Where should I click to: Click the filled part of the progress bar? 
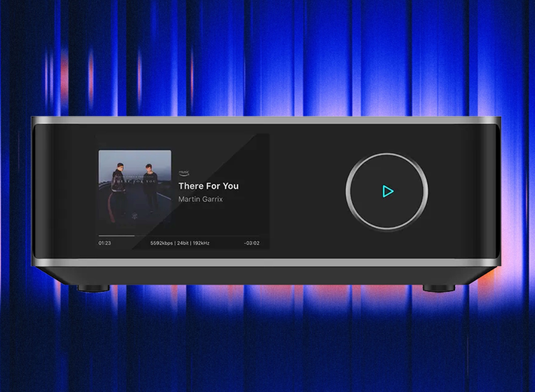click(x=116, y=236)
